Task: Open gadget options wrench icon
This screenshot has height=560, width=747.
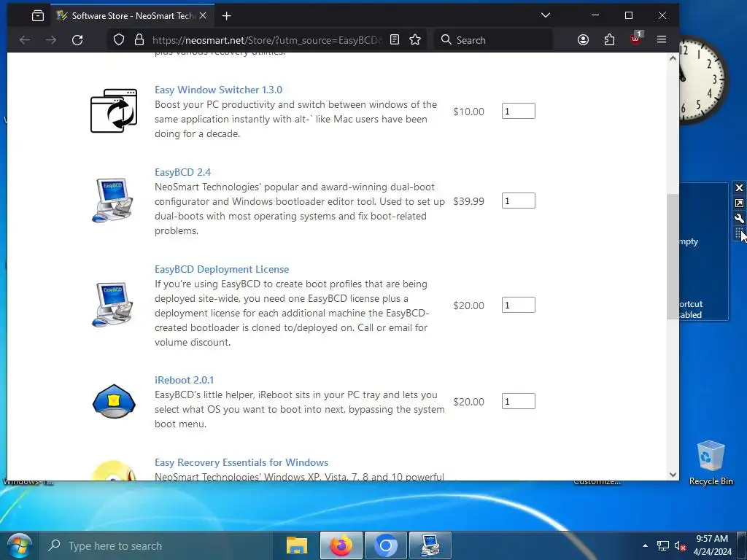Action: pos(739,218)
